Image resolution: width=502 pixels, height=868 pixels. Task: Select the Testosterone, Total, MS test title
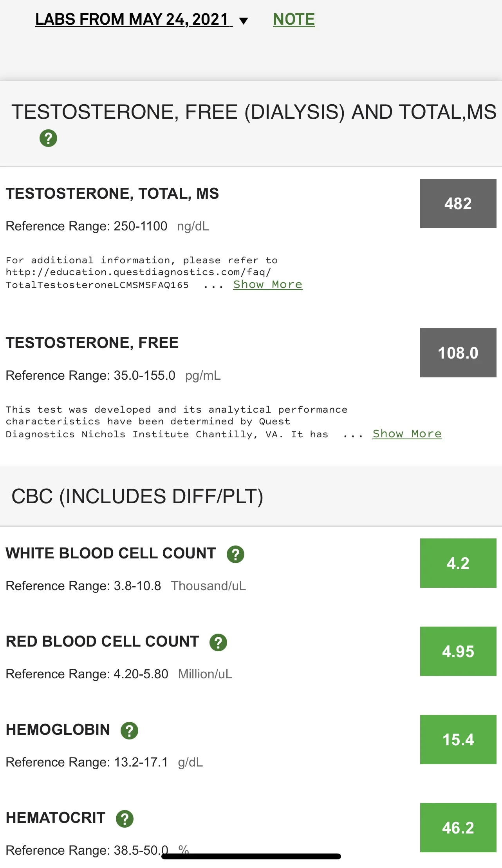(x=112, y=194)
